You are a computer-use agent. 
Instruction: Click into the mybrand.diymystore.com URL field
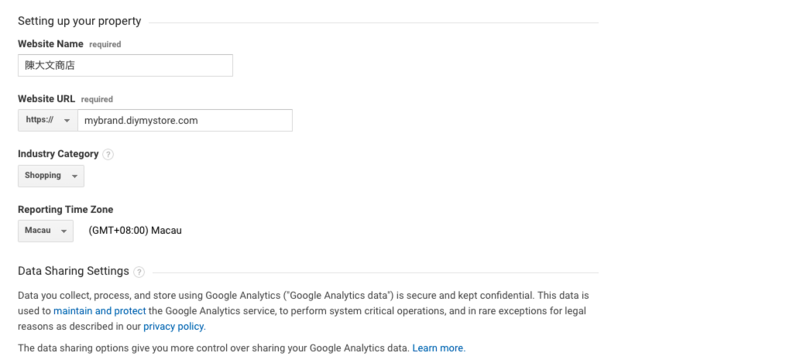coord(185,120)
